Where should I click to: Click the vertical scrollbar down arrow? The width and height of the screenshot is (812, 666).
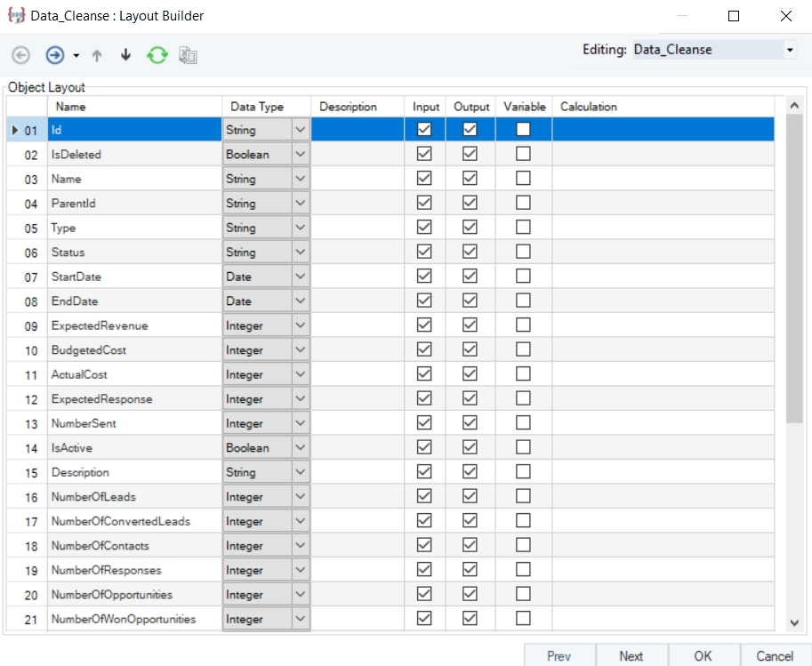[x=794, y=623]
